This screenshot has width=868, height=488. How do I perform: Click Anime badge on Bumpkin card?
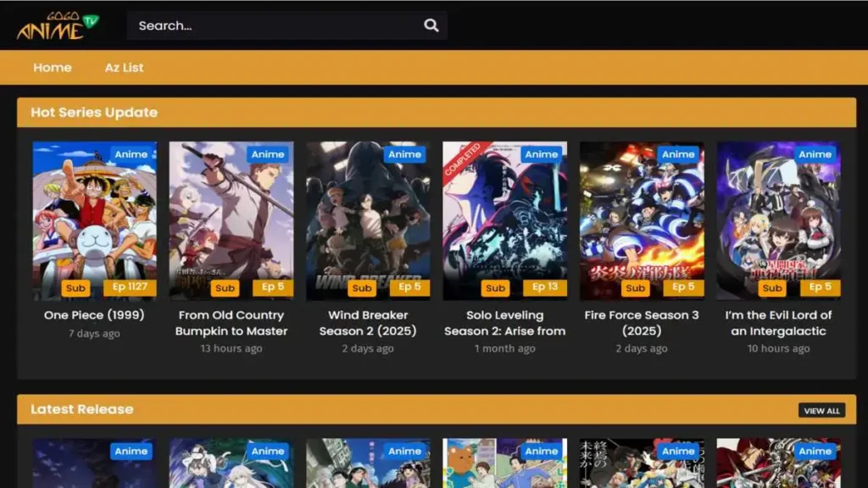point(268,154)
